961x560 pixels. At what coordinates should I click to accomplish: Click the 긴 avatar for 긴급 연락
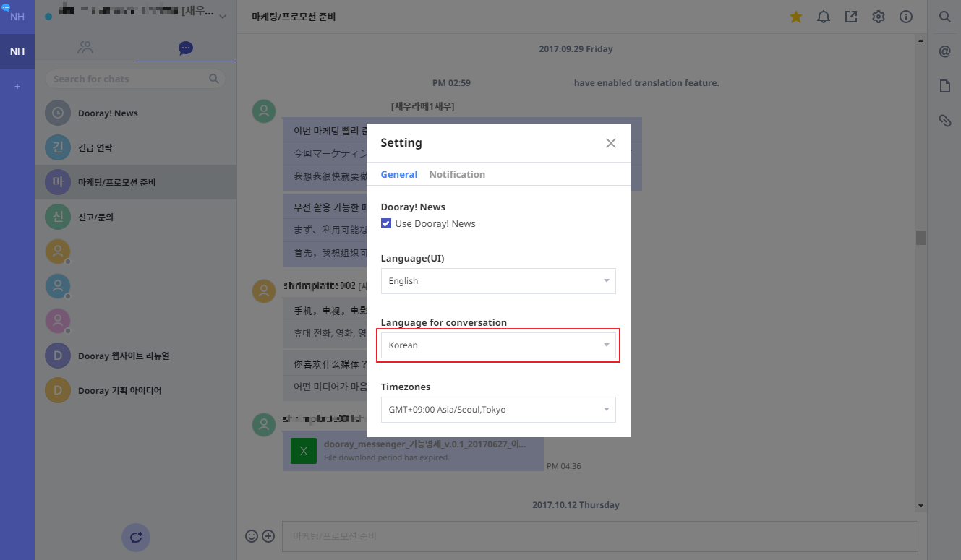coord(58,148)
